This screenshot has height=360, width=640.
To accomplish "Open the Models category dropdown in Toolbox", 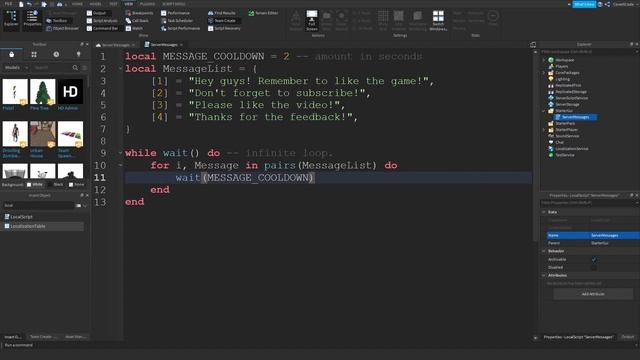I will point(16,68).
